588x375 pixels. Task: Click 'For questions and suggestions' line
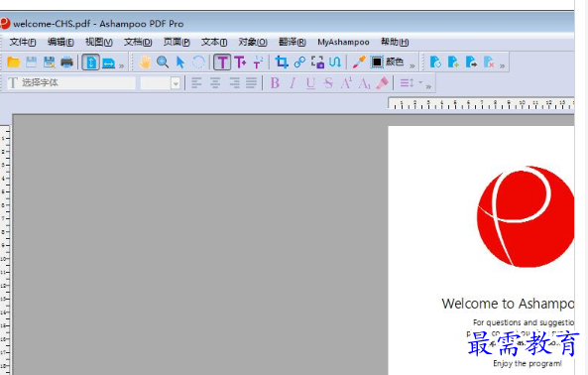524,322
